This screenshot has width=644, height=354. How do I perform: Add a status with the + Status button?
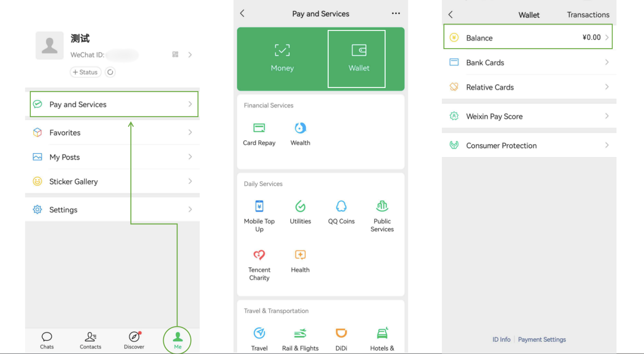coord(86,72)
